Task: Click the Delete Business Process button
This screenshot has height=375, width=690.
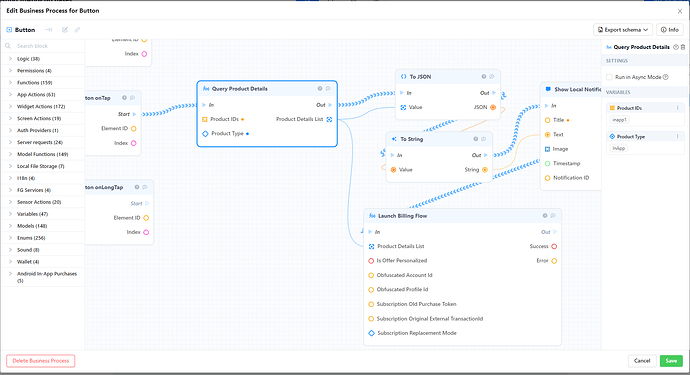Action: (x=40, y=361)
